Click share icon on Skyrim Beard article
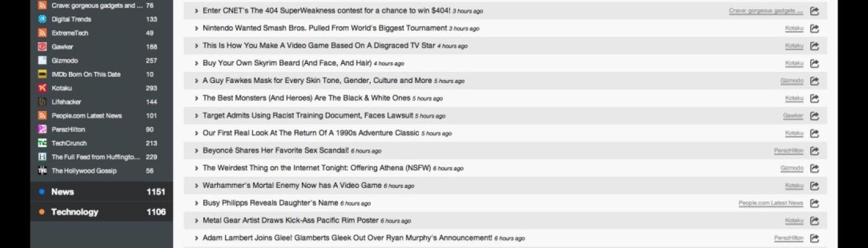868x248 pixels. [x=815, y=63]
